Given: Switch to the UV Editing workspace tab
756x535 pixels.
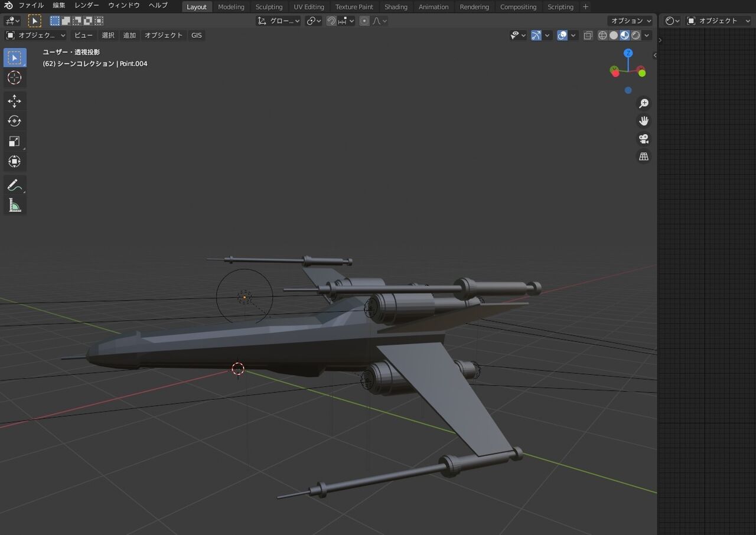Looking at the screenshot, I should tap(309, 7).
